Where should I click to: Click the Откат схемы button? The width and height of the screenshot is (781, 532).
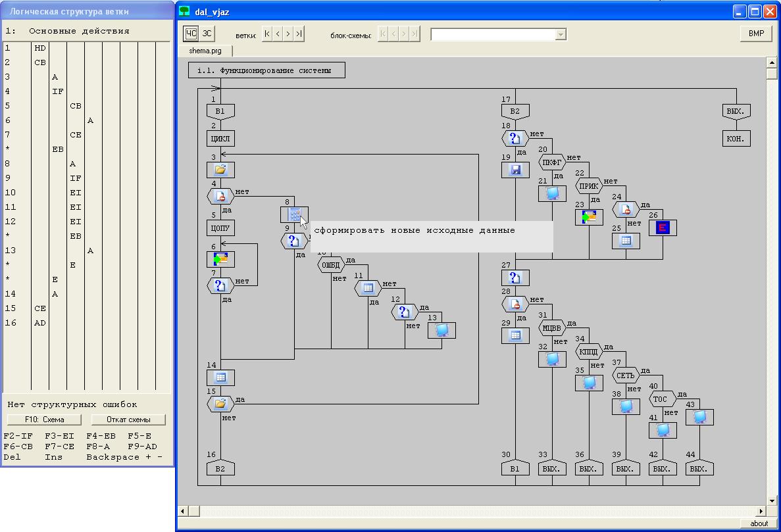click(x=128, y=420)
